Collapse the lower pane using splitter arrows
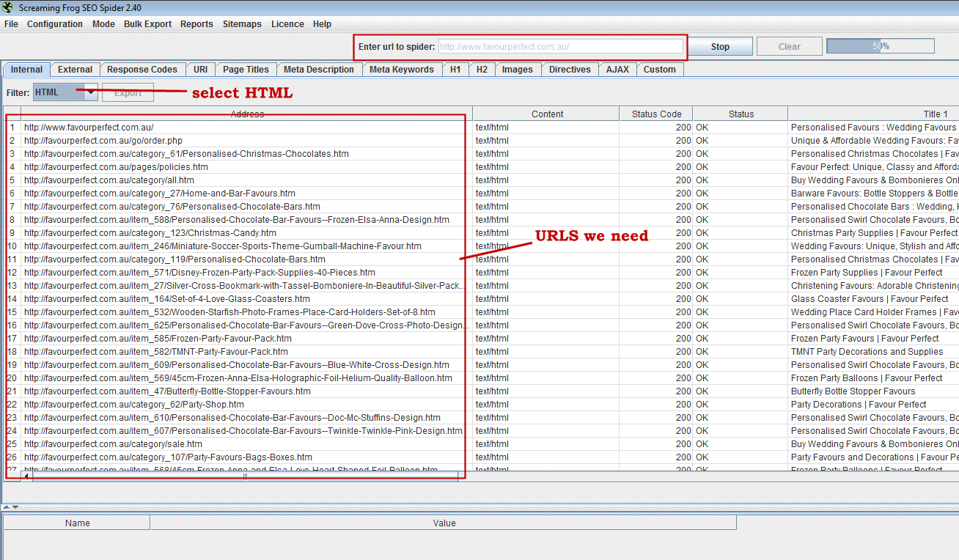959x560 pixels. click(x=15, y=507)
